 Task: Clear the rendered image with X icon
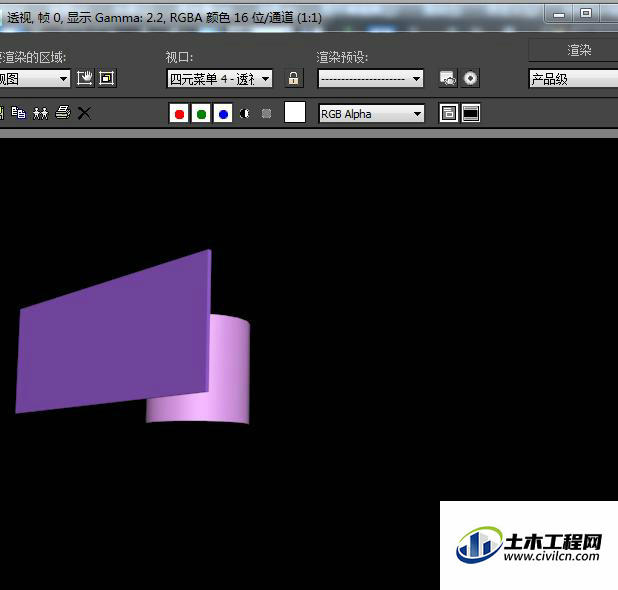[x=84, y=113]
